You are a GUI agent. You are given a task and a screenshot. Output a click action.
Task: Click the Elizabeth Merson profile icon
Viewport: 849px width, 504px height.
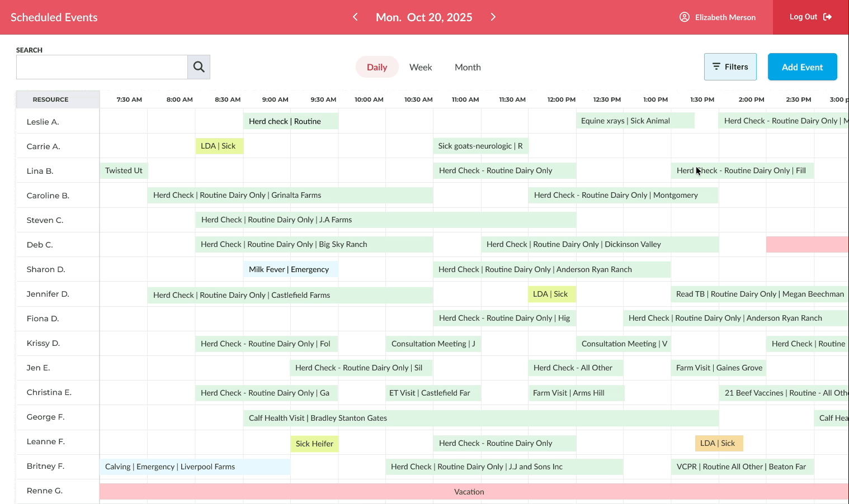pos(685,17)
